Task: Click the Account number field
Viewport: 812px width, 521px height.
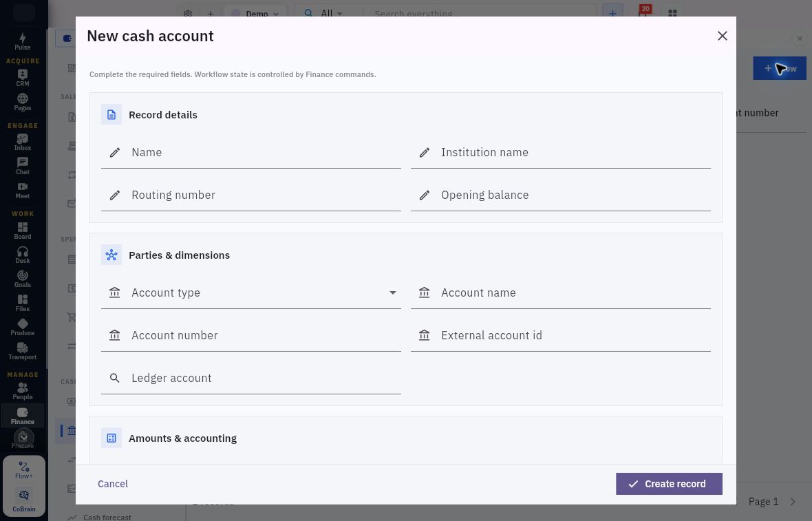Action: 251,336
